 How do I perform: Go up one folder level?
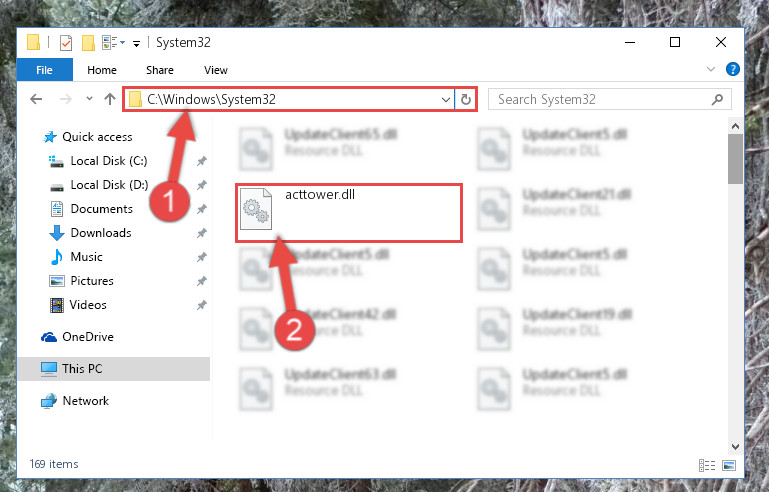(110, 100)
